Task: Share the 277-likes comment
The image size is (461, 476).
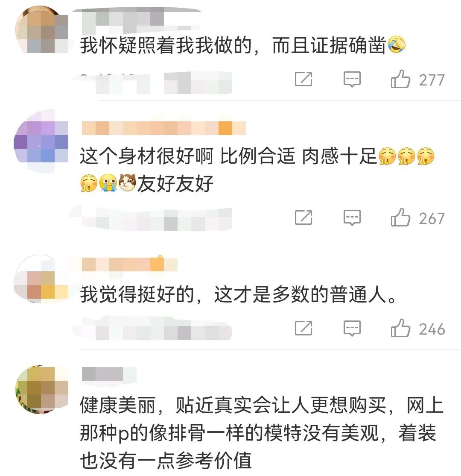Action: point(303,79)
